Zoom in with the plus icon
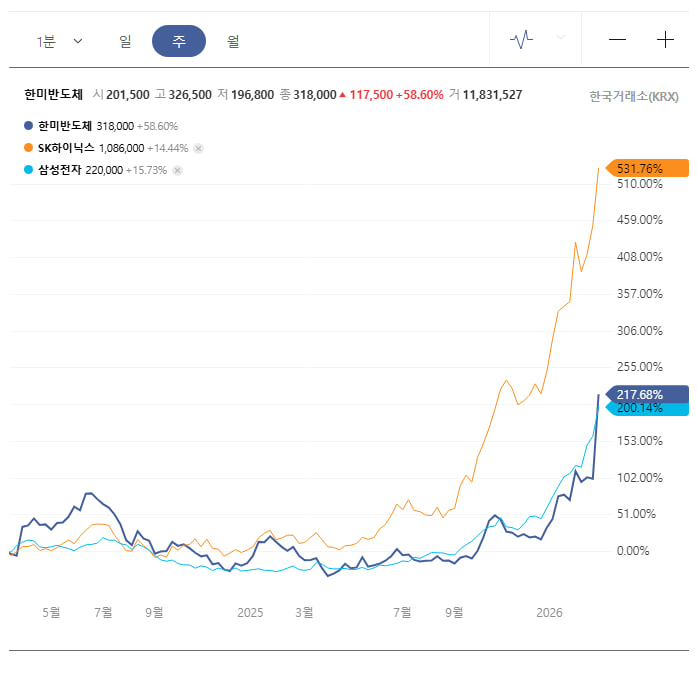This screenshot has width=697, height=673. pos(665,40)
